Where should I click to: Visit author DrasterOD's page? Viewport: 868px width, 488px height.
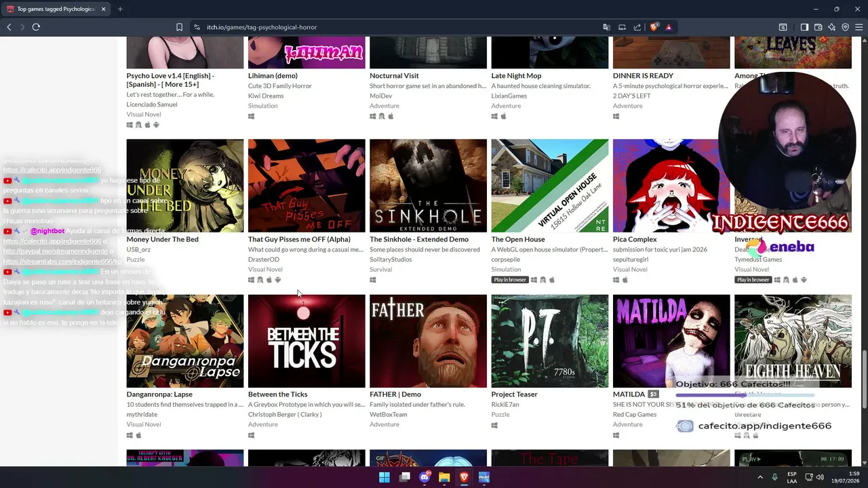[264, 260]
